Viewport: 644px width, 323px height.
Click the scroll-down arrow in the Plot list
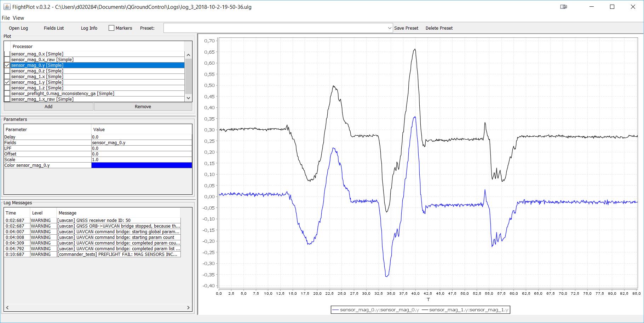(188, 98)
